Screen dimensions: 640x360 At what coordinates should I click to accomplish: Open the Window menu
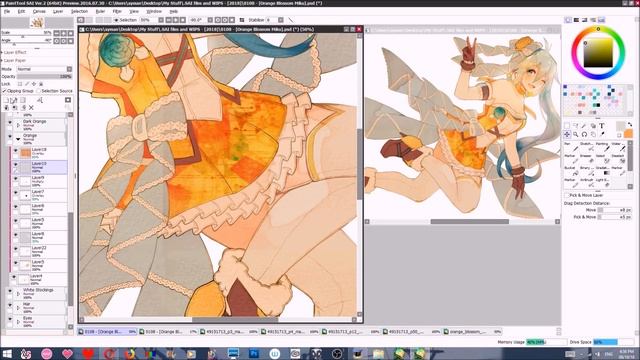click(x=154, y=11)
